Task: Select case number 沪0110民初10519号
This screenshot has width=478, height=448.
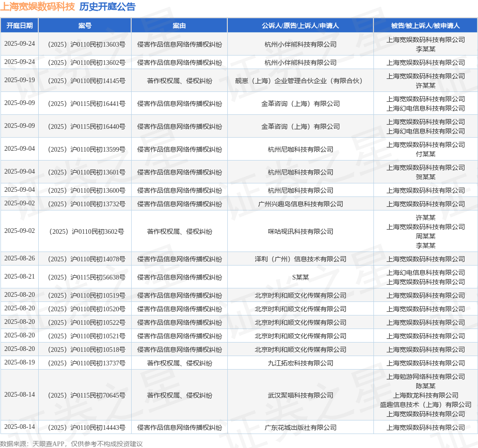Action: click(x=86, y=295)
